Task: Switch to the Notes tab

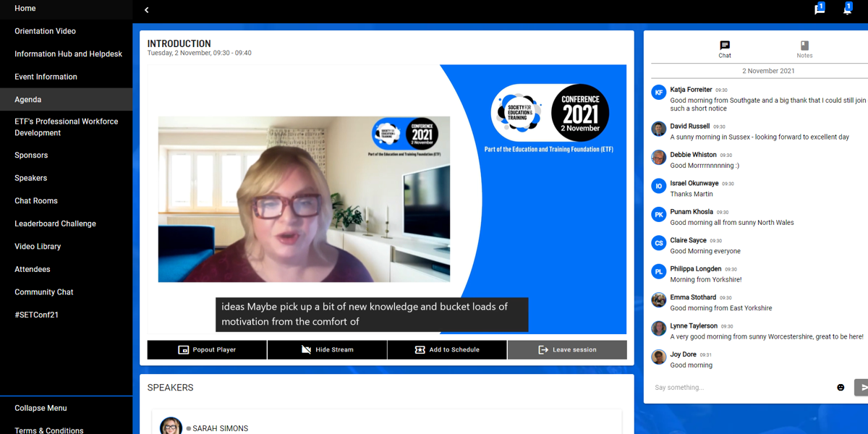Action: coord(804,49)
